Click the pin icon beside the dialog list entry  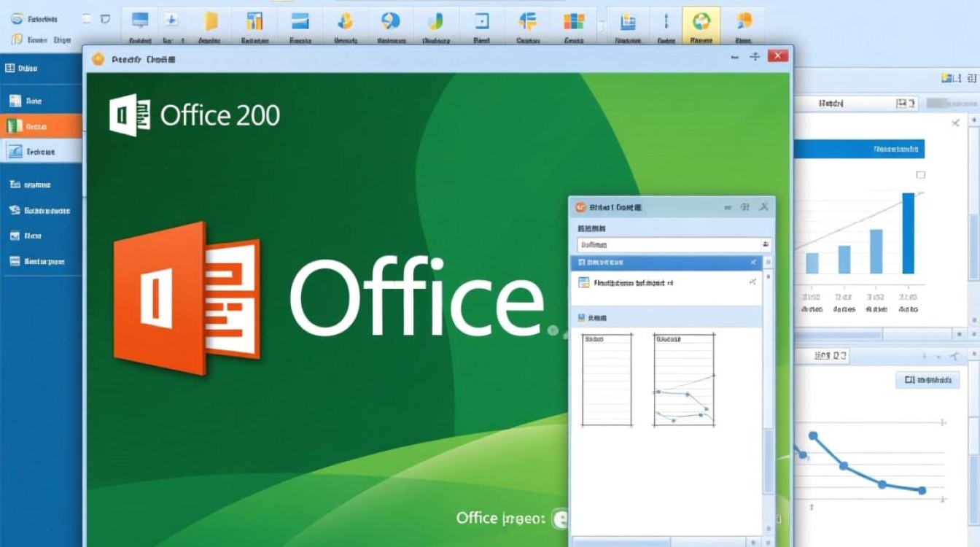752,282
